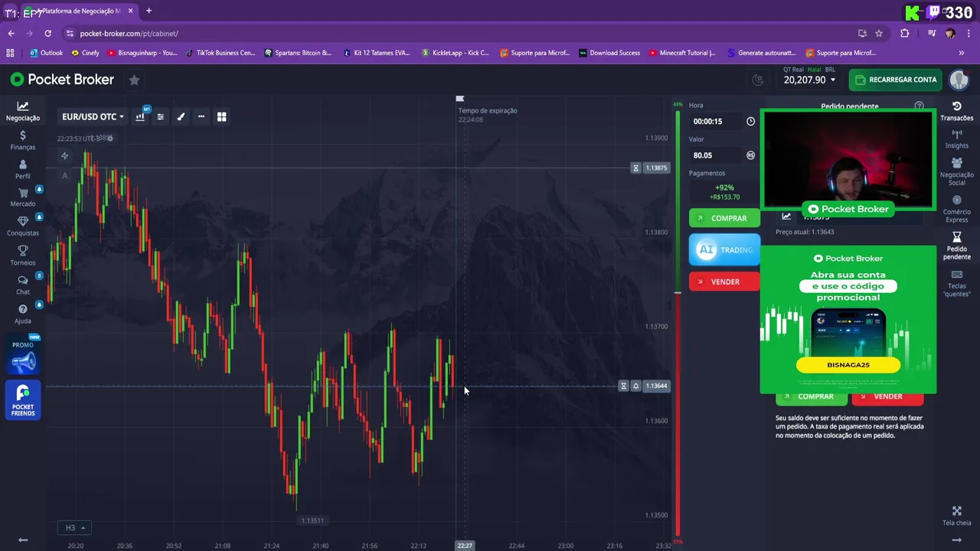Open Chrome three-dot menu
Screen dimensions: 980x551
[x=968, y=34]
